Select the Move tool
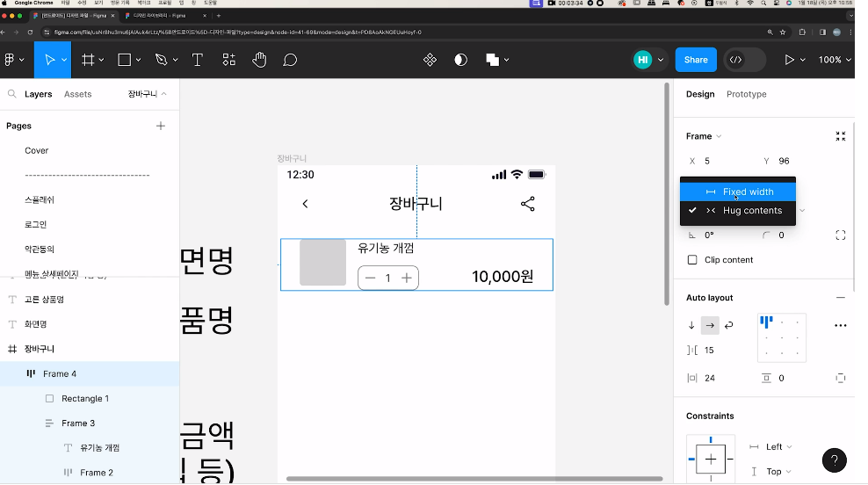Viewport: 868px width, 485px height. [49, 60]
